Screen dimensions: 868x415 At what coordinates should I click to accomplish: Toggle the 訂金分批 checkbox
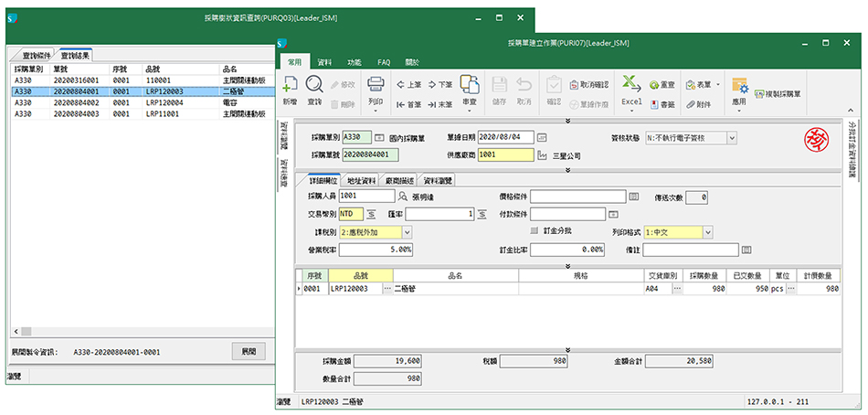coord(535,231)
